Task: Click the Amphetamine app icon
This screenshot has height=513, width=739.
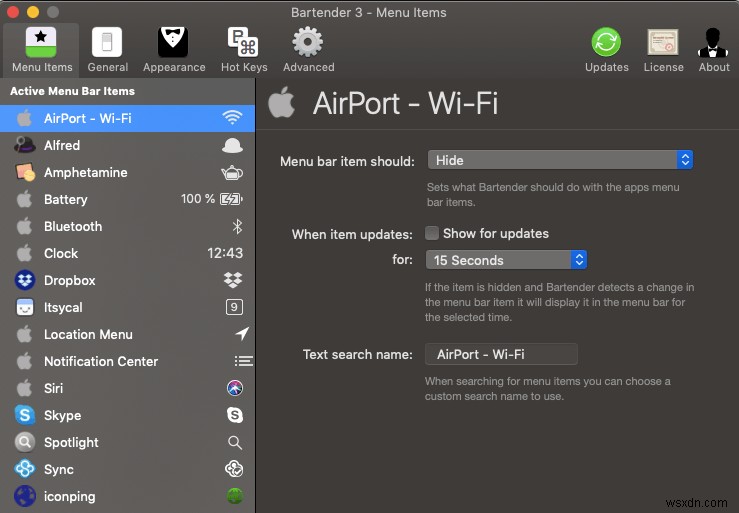Action: coord(25,172)
